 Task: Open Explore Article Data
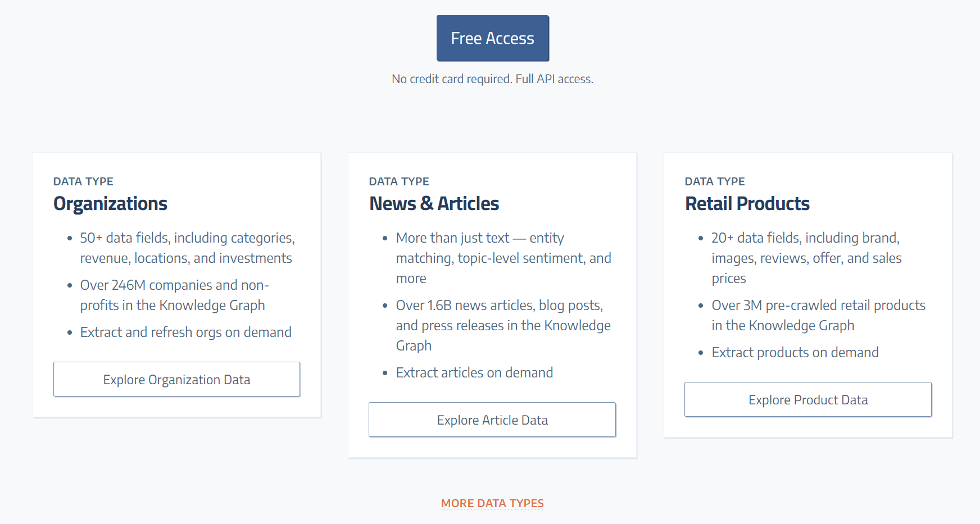[x=492, y=420]
